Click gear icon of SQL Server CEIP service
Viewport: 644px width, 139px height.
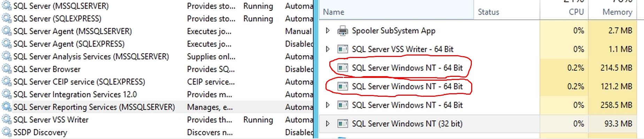coord(6,82)
